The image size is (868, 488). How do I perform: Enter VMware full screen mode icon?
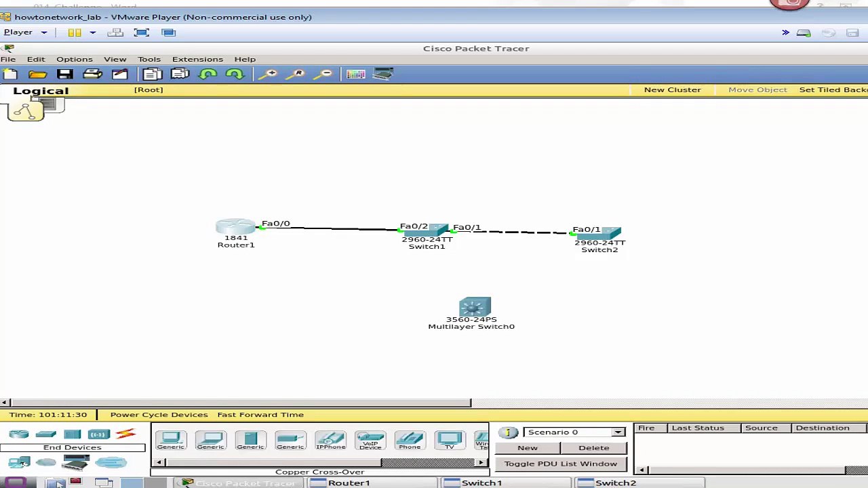141,33
